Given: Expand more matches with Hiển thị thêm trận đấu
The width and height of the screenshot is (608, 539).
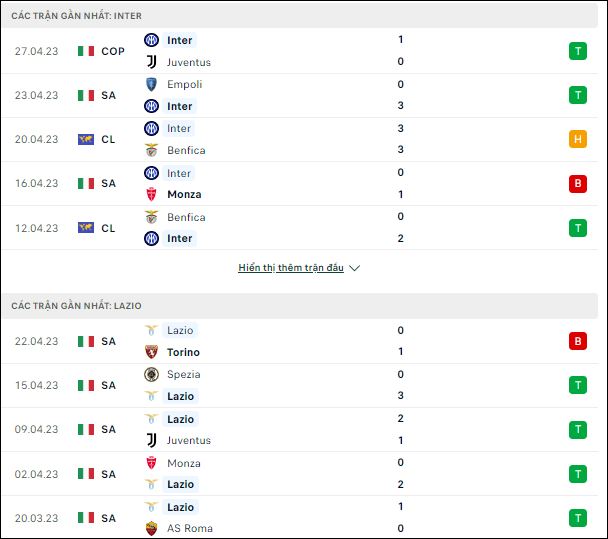Looking at the screenshot, I should click(x=291, y=268).
